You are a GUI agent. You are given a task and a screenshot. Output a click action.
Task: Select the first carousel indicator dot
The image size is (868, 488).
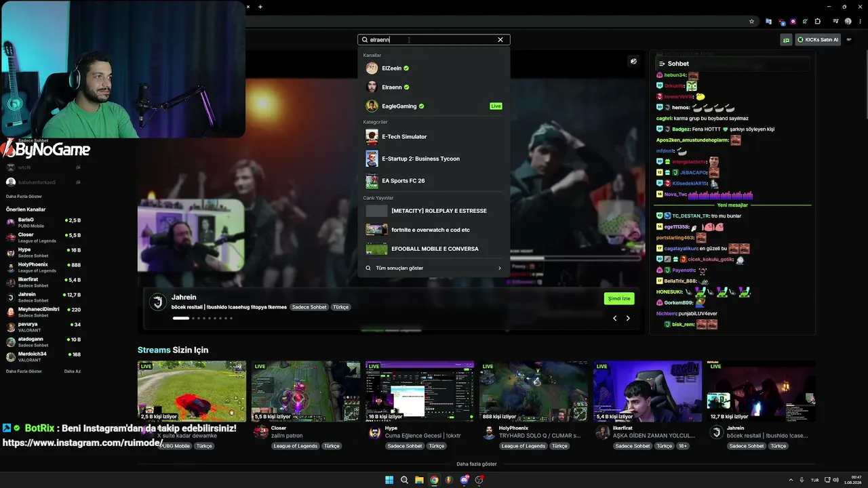(181, 318)
